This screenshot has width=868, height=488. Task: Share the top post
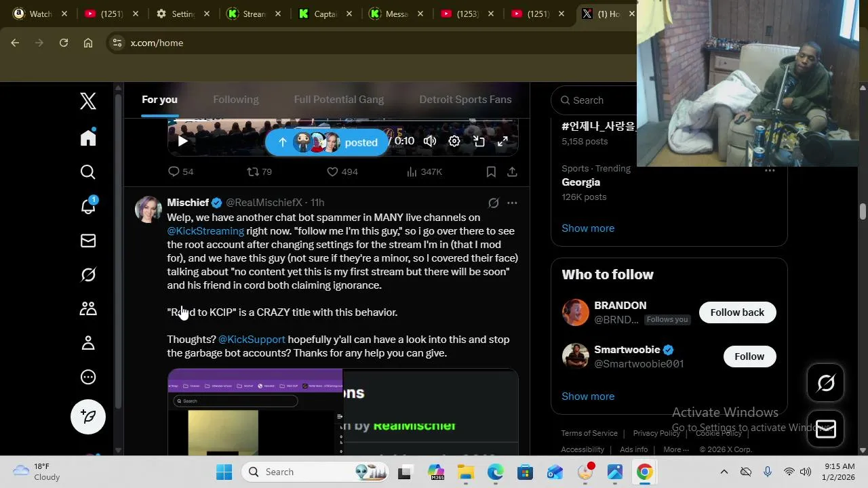[x=512, y=172]
